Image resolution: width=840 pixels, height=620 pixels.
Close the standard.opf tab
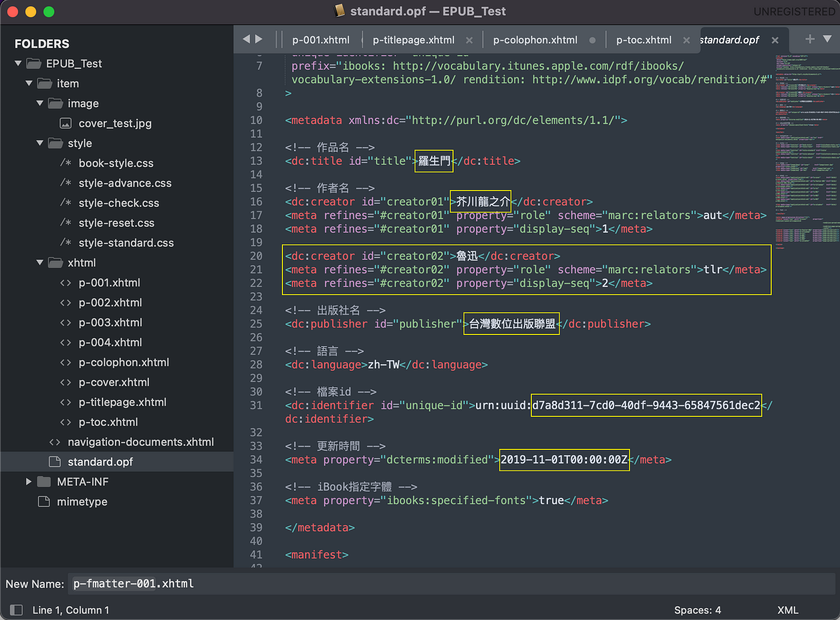(775, 40)
